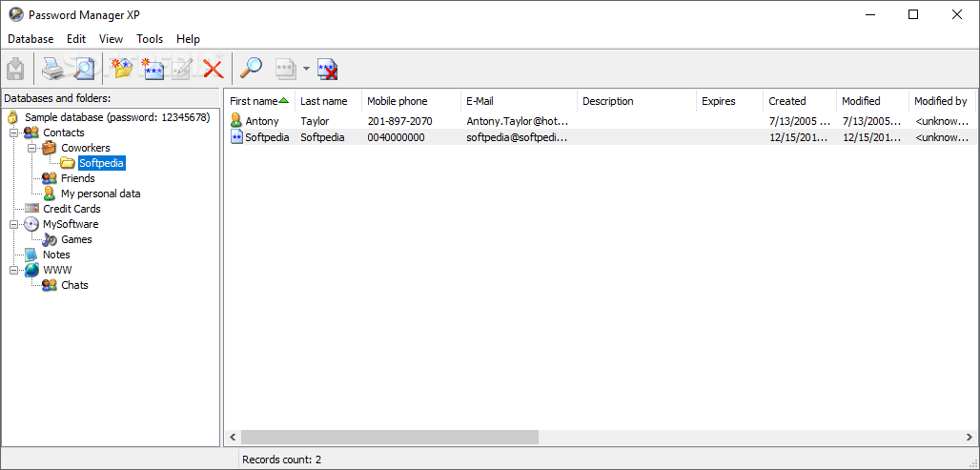This screenshot has height=470, width=980.
Task: Sort by First name column header
Action: click(x=259, y=101)
